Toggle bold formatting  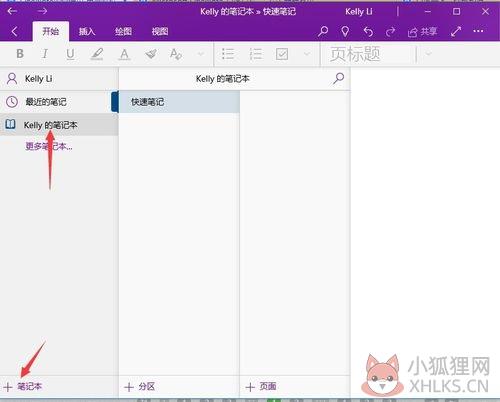point(20,54)
